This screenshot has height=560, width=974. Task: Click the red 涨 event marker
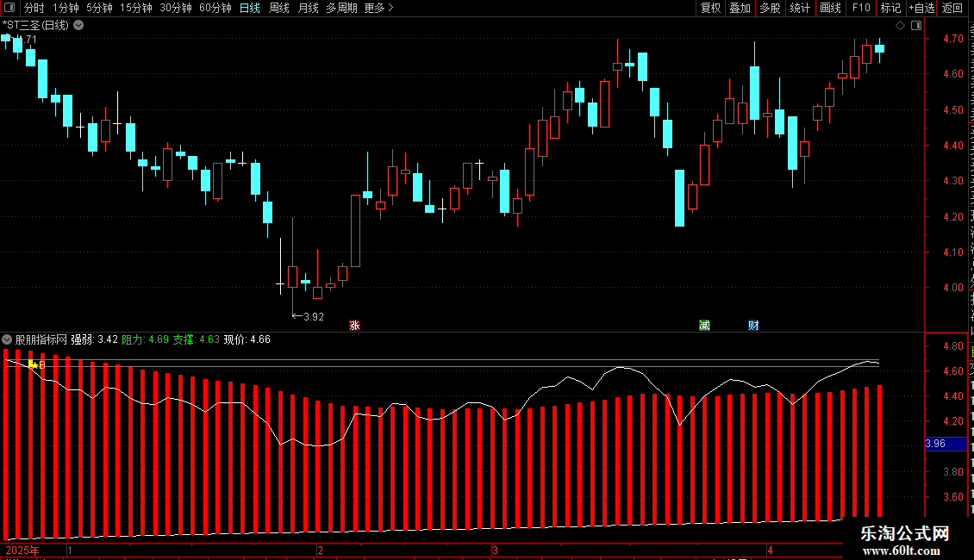(354, 326)
